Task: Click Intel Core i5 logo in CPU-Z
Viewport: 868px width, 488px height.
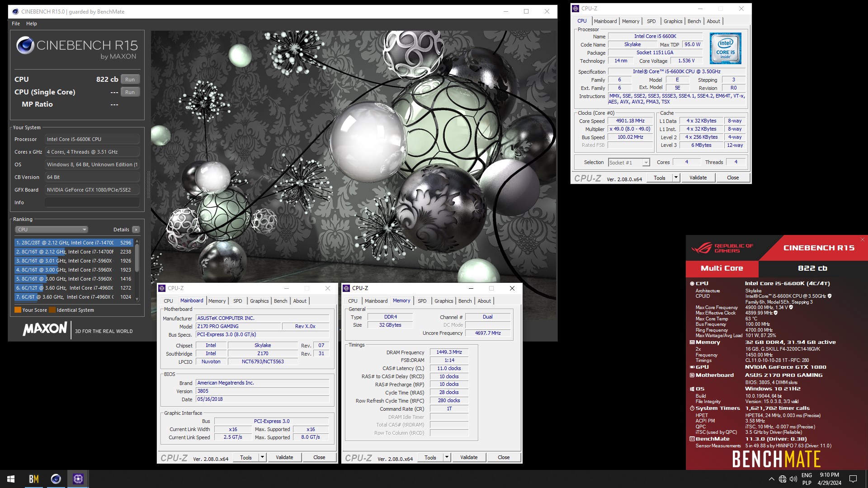Action: [x=725, y=48]
